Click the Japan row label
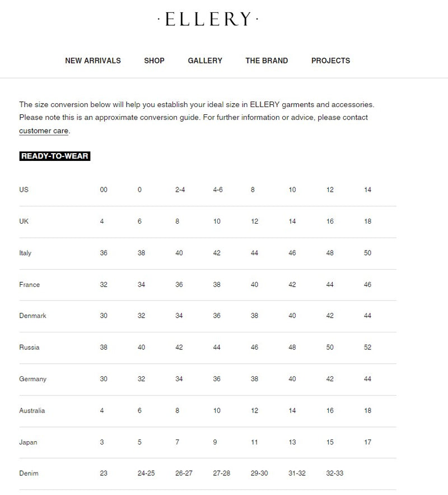Image resolution: width=448 pixels, height=495 pixels. tap(28, 442)
